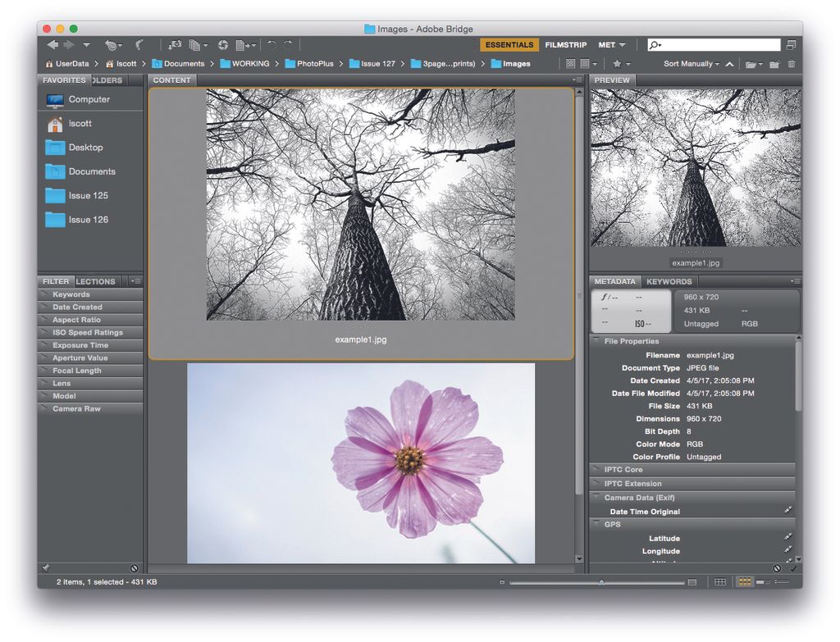The width and height of the screenshot is (840, 642).
Task: Click the Go Back navigation arrow
Action: click(x=51, y=45)
